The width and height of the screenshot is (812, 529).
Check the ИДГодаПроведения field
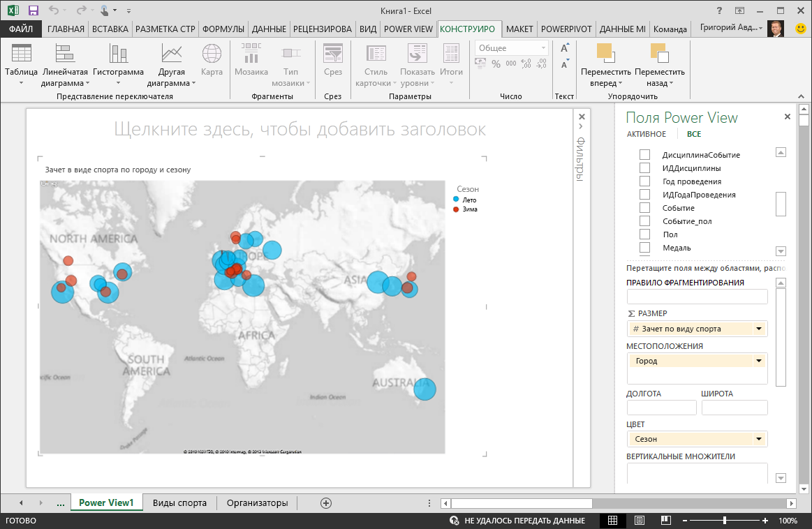pyautogui.click(x=644, y=194)
